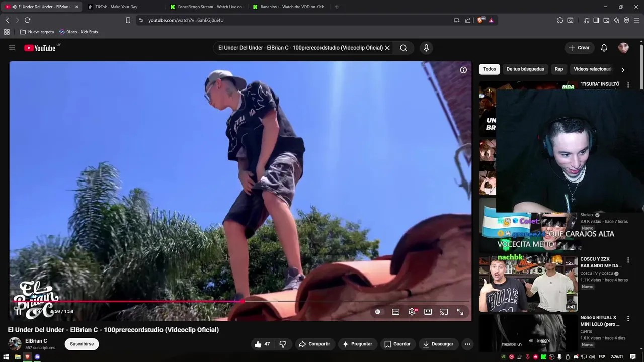Show video info card icon
The height and width of the screenshot is (362, 644).
(x=463, y=70)
